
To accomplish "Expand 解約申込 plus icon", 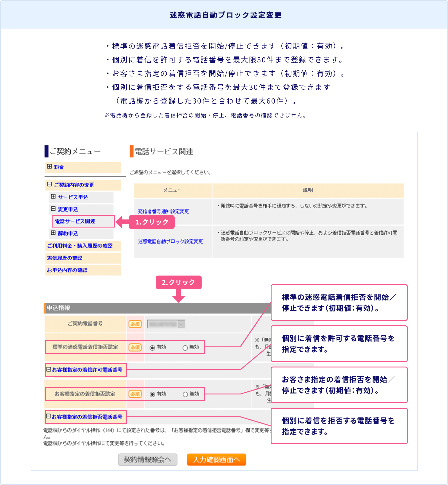I will (x=53, y=233).
